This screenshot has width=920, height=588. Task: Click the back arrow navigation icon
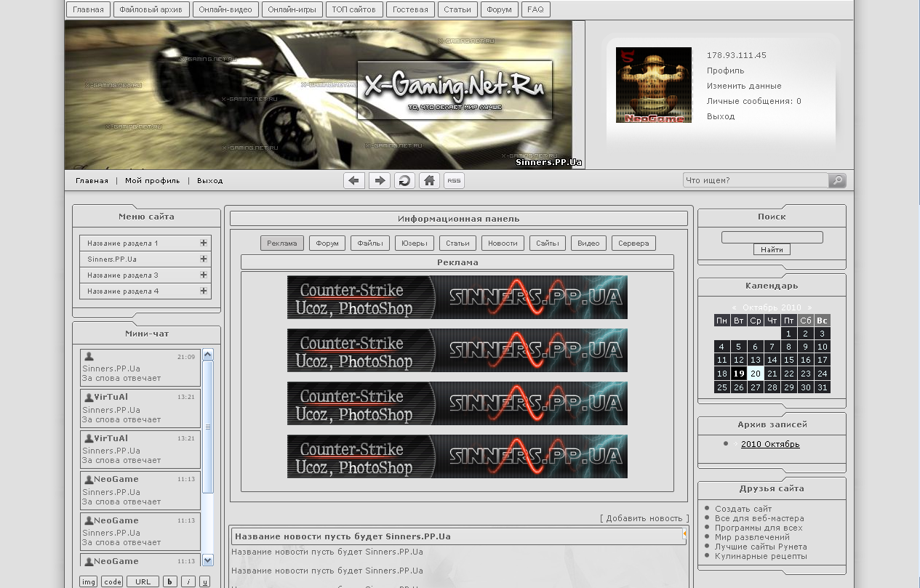(354, 180)
